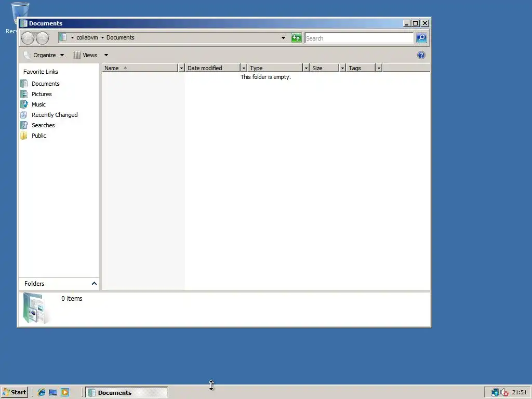The height and width of the screenshot is (399, 532).
Task: Click Documents in the address bar path
Action: pos(121,37)
